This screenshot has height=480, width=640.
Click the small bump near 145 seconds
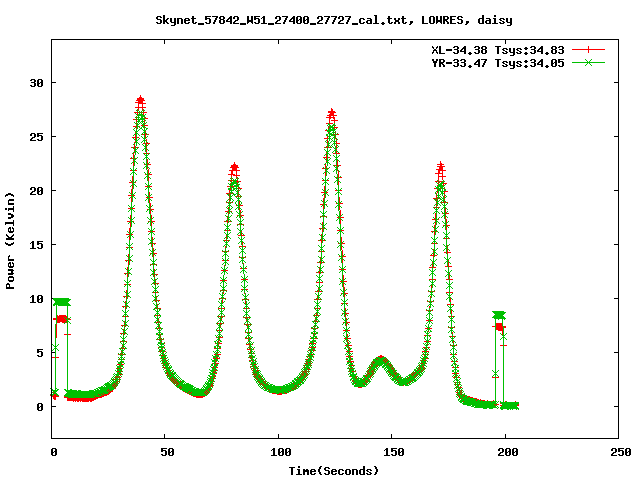pos(380,361)
